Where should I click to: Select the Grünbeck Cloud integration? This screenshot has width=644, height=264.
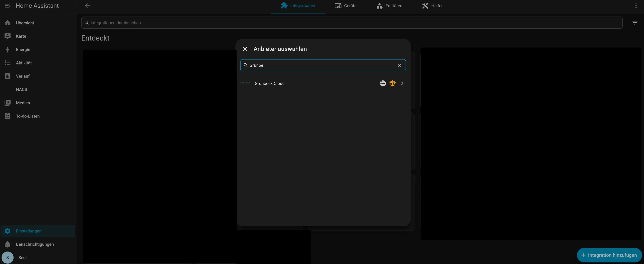point(323,83)
